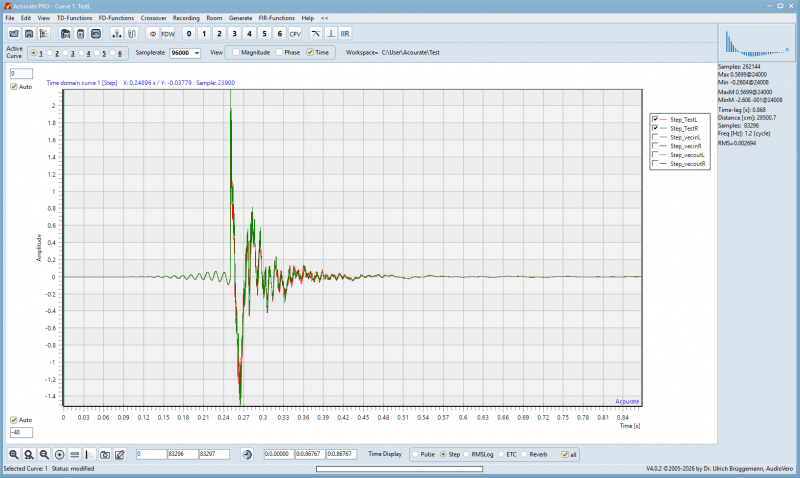Click the << collapse menu button

324,18
